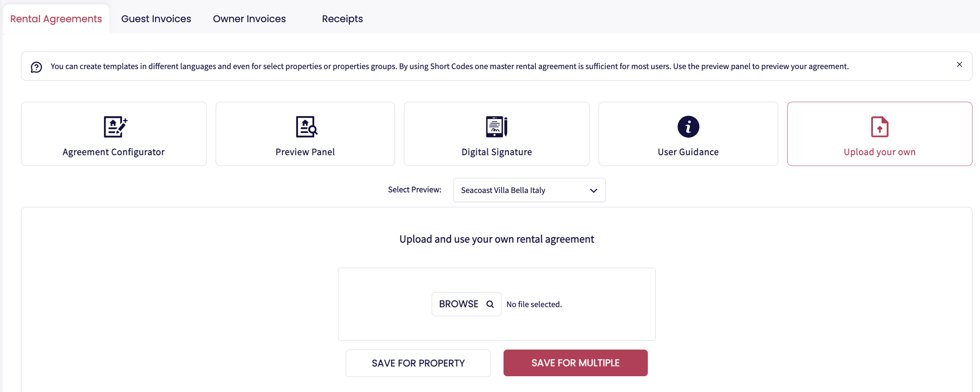Viewport: 980px width, 392px height.
Task: Click the Preview Panel document icon
Action: pyautogui.click(x=306, y=127)
